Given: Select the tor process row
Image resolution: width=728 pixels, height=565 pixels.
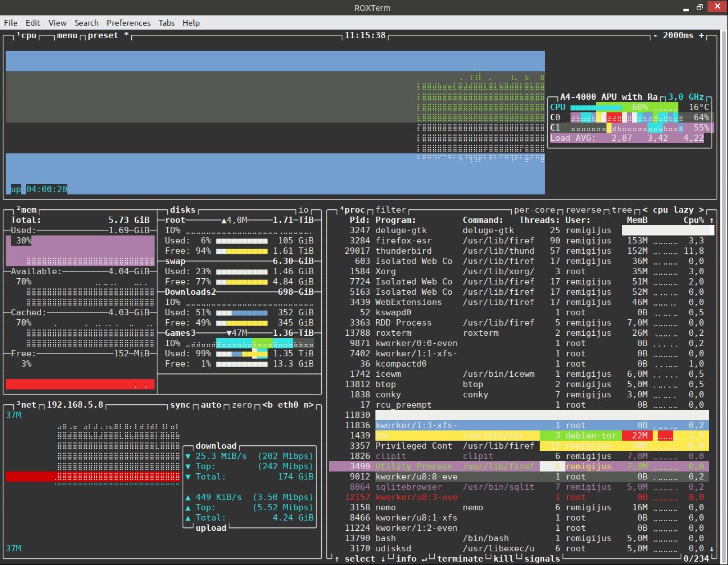Looking at the screenshot, I should coord(519,436).
